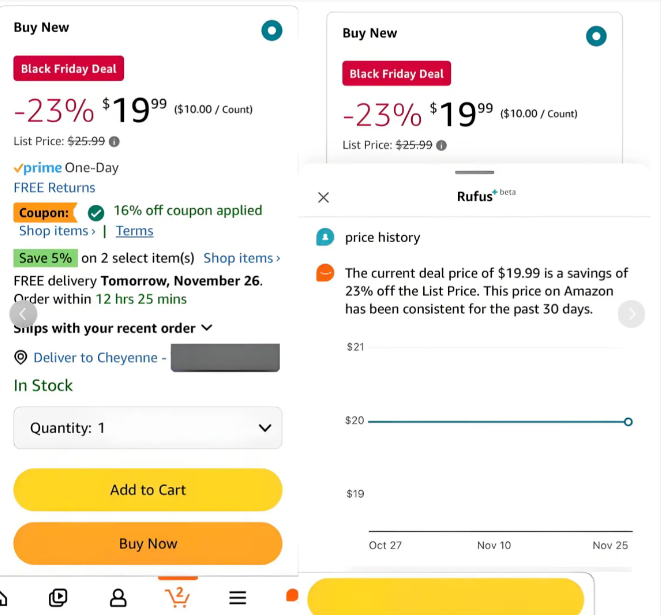Click the List Price info icon in left panel
Viewport: 661px width, 615px height.
point(114,142)
